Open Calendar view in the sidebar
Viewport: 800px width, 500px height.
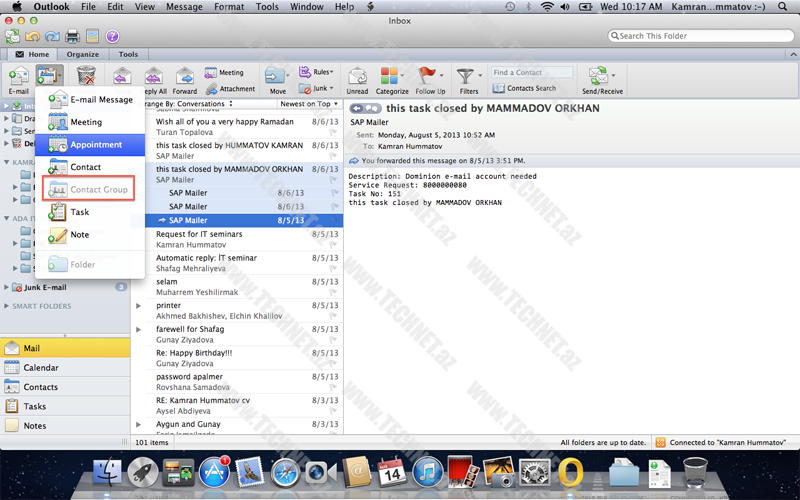41,367
